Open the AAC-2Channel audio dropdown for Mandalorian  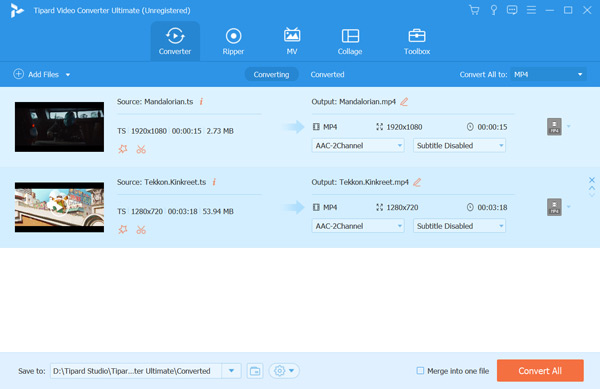click(358, 146)
